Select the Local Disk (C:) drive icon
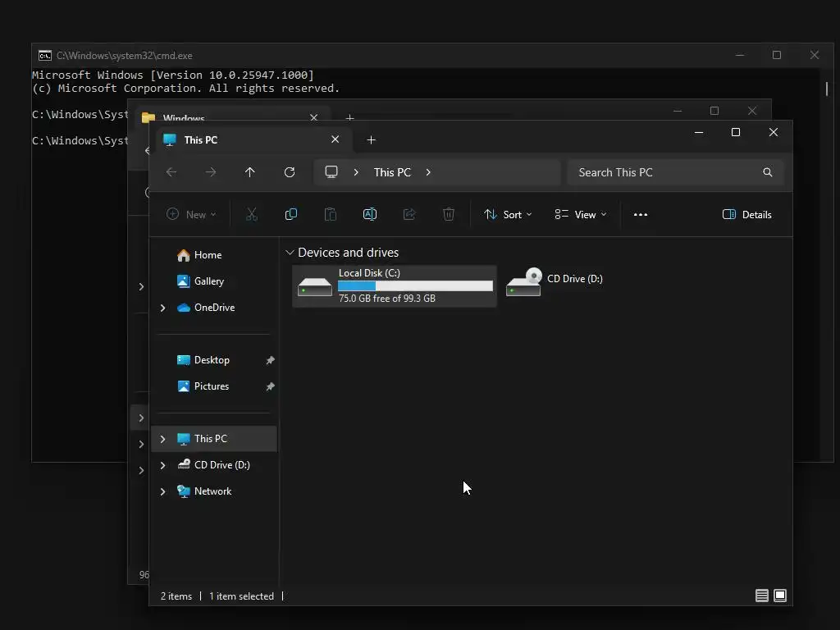 [x=314, y=286]
